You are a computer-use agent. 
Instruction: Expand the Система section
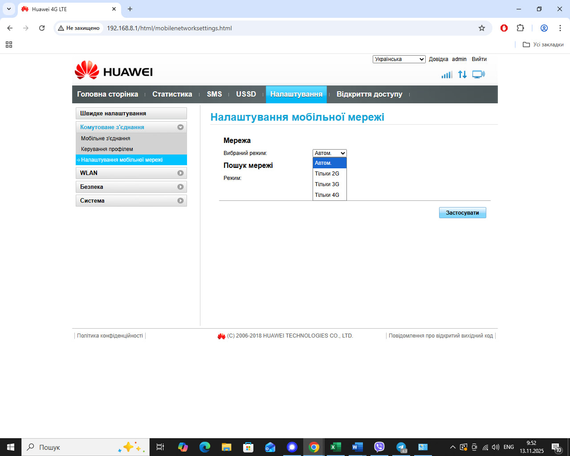[x=131, y=200]
